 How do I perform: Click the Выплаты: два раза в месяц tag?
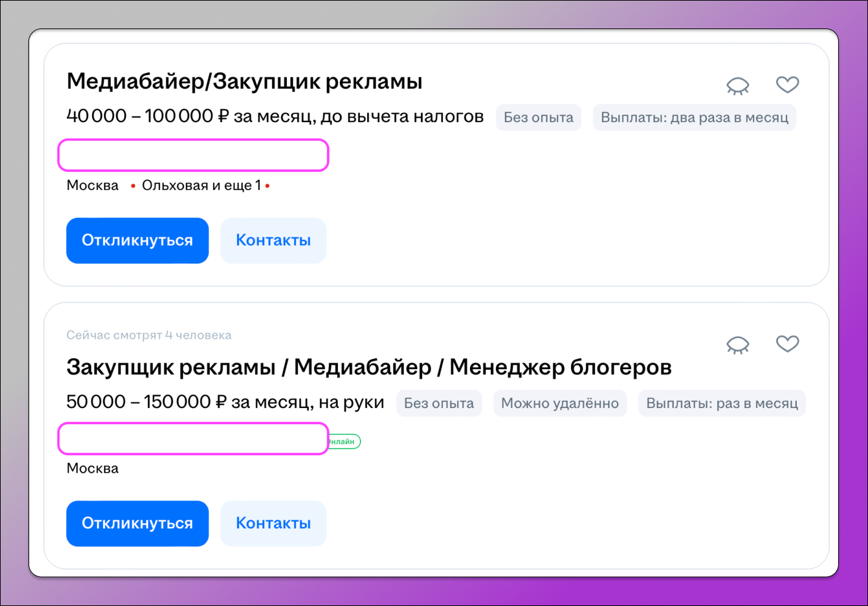(694, 117)
